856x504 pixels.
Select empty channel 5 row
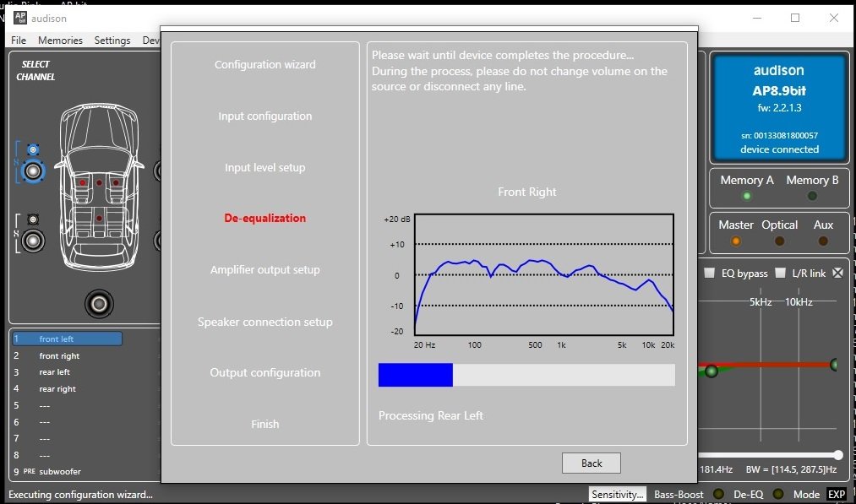point(67,405)
